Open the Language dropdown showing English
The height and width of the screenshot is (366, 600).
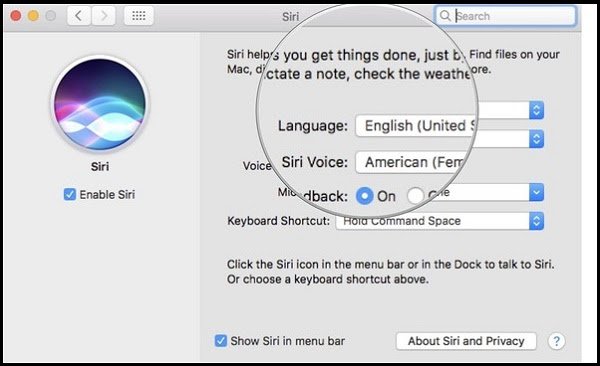point(416,126)
